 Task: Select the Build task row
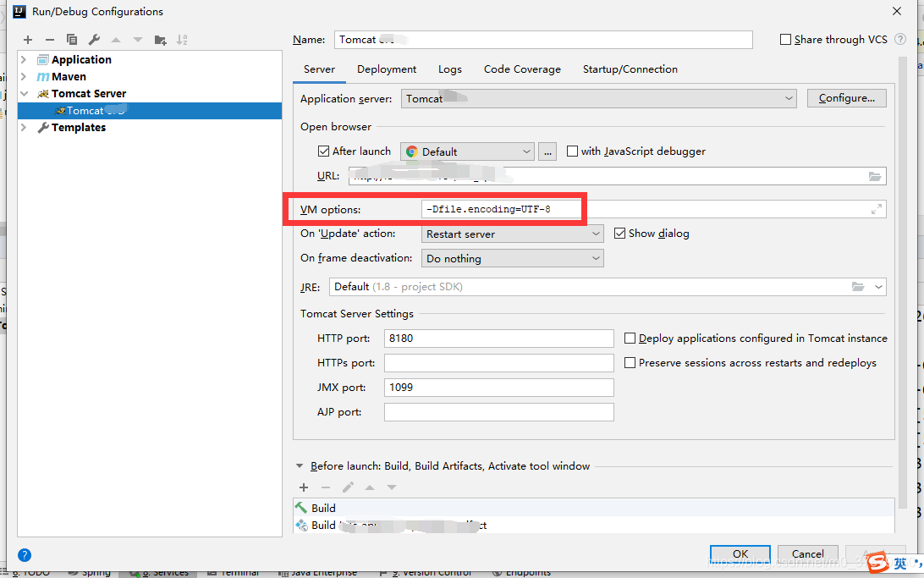pyautogui.click(x=593, y=508)
